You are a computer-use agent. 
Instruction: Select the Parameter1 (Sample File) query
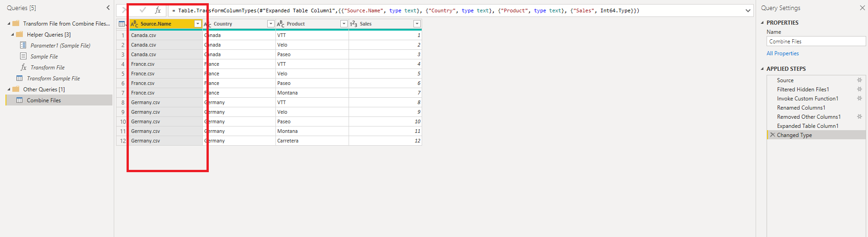point(60,46)
